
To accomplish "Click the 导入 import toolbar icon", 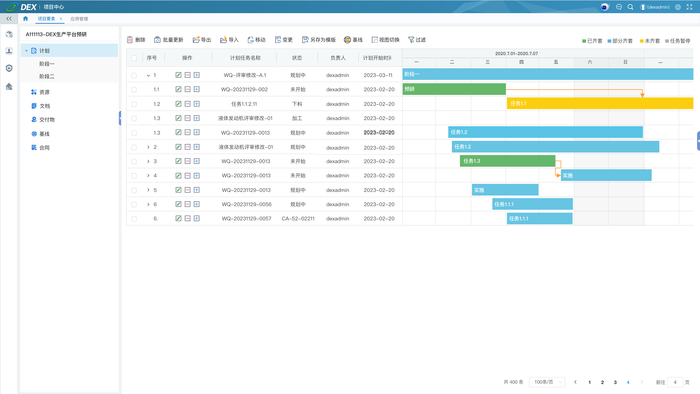I will [x=223, y=40].
